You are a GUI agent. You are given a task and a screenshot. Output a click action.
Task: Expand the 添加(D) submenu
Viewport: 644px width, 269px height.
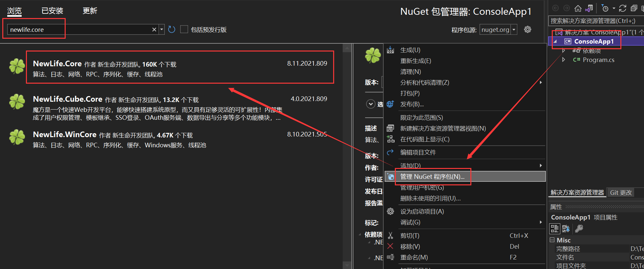[541, 165]
